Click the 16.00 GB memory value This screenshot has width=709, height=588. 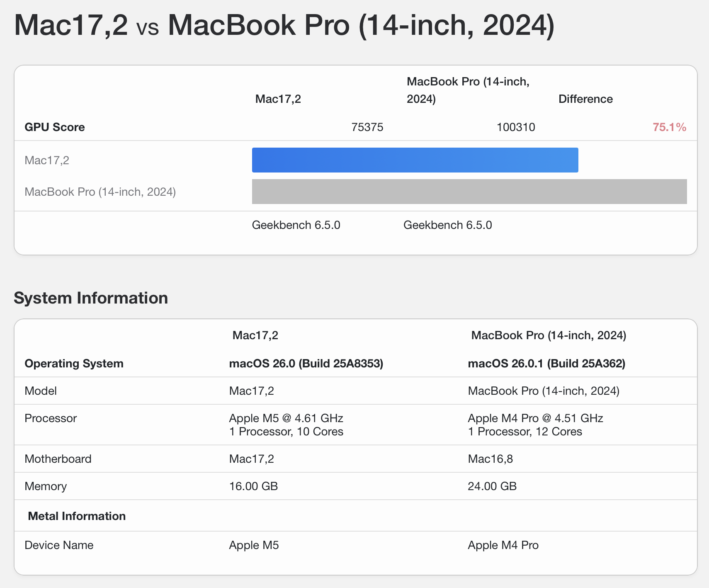pyautogui.click(x=253, y=486)
